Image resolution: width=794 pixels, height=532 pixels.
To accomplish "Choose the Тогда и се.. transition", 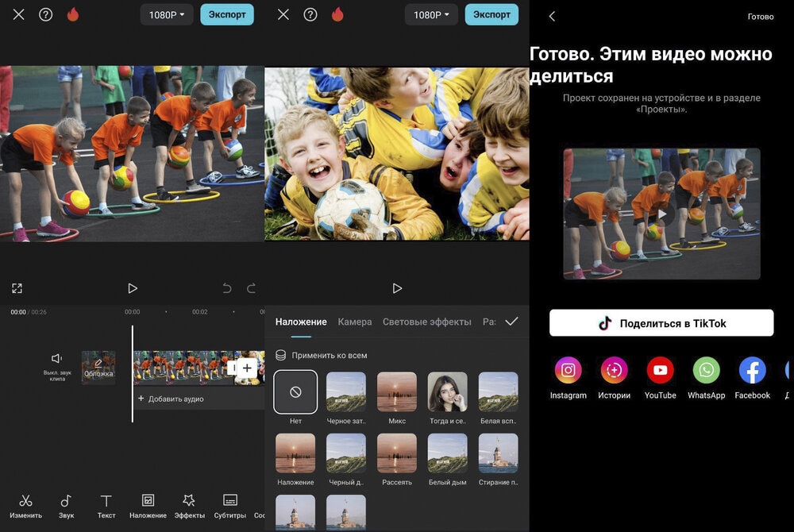I will pos(448,391).
